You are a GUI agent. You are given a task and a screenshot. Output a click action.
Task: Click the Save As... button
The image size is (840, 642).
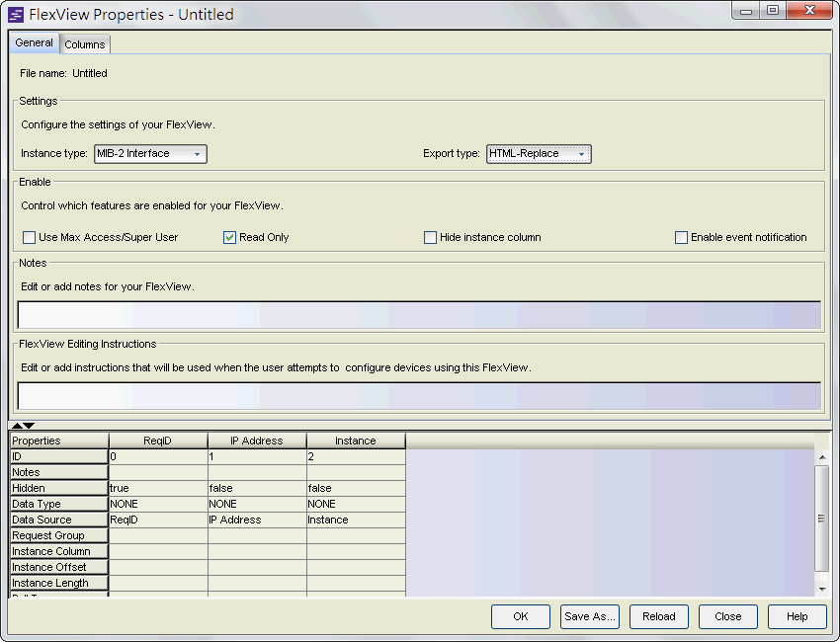tap(589, 616)
